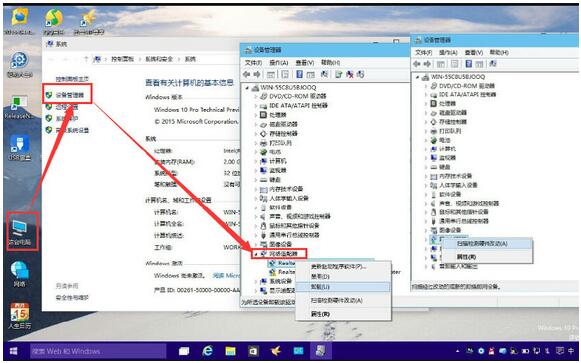Open the gear-shaped desktop icon
581x363 pixels.
click(x=20, y=64)
